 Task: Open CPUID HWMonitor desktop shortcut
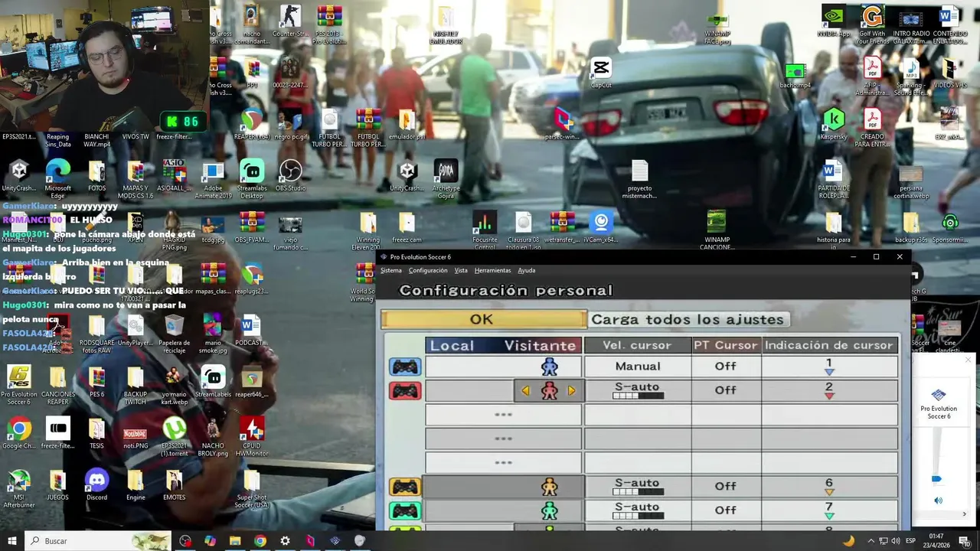(251, 437)
